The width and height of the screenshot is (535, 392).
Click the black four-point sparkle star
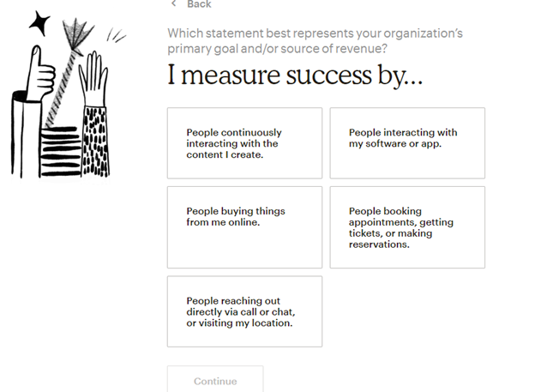coord(39,23)
